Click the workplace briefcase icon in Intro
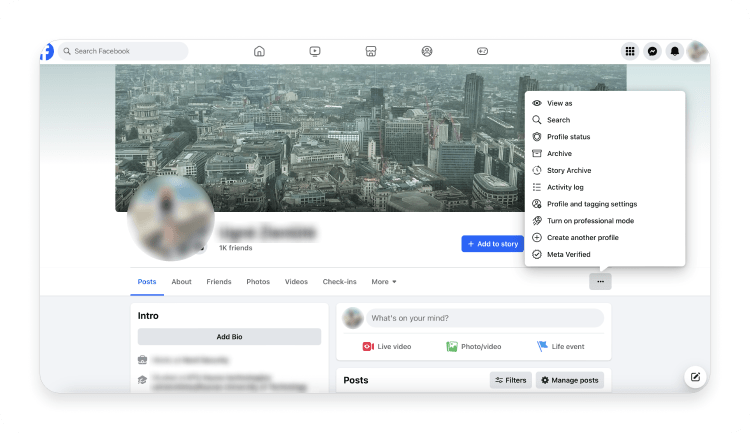 click(143, 360)
